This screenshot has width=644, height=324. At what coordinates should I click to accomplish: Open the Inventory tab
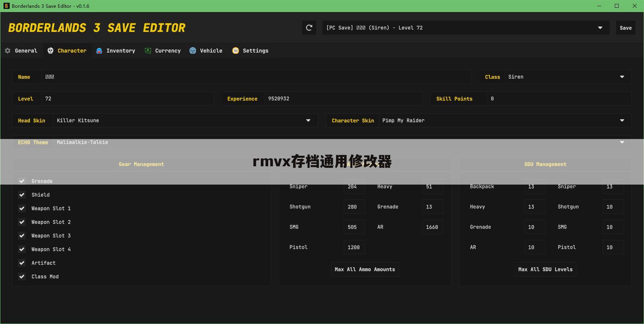click(116, 51)
